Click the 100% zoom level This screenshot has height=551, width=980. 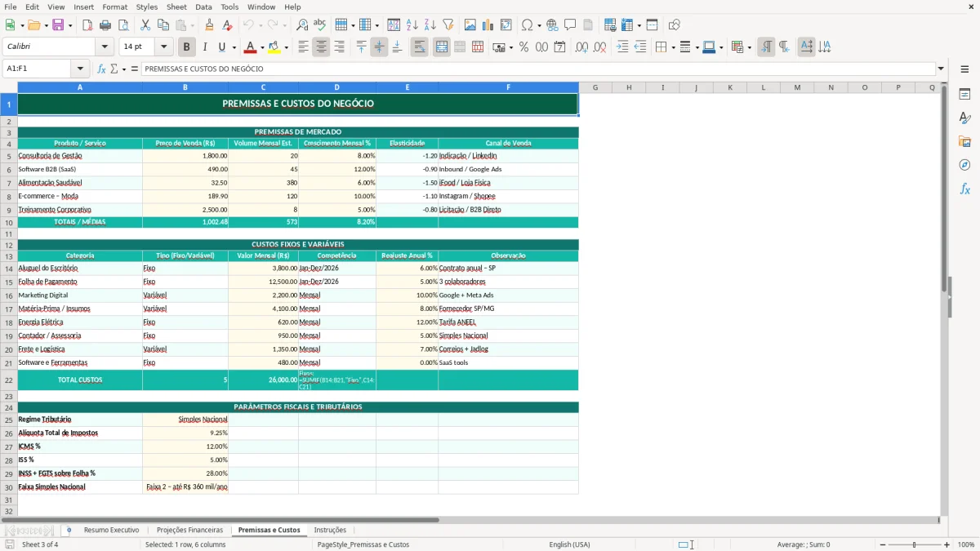[x=966, y=544]
